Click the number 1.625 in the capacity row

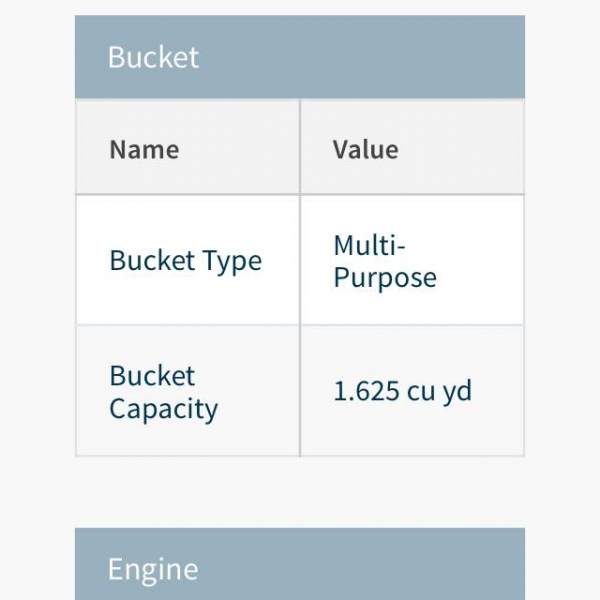tap(366, 391)
